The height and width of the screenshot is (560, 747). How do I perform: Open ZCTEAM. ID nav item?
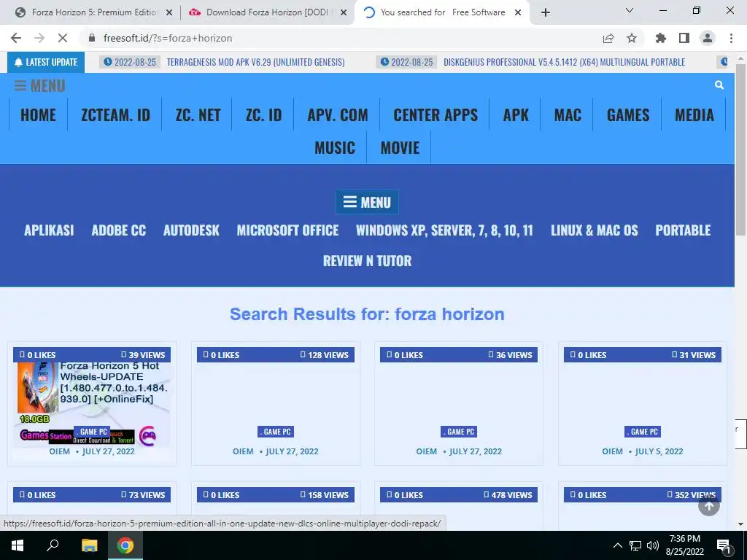coord(115,114)
